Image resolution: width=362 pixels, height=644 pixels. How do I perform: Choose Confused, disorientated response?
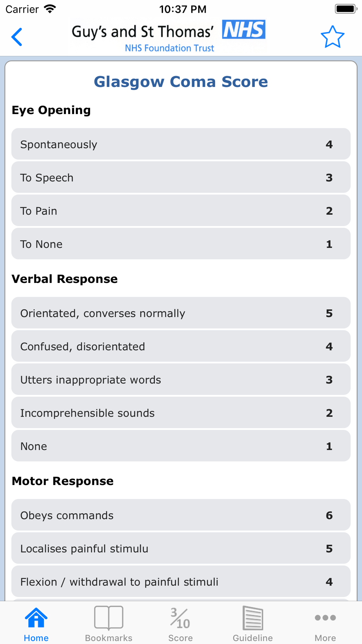(181, 346)
